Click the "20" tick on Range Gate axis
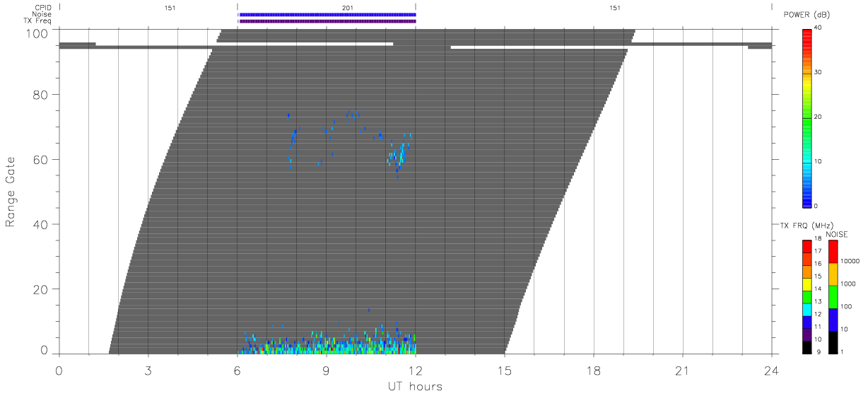The height and width of the screenshot is (401, 868). (42, 289)
